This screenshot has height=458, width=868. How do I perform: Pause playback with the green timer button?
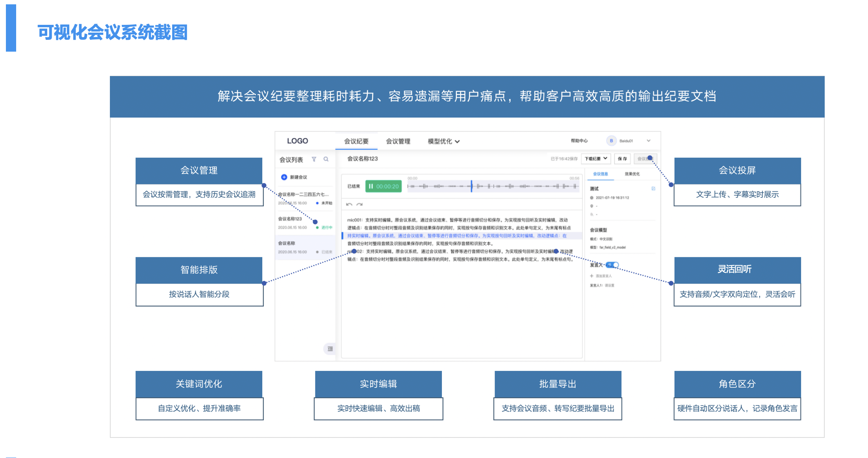(383, 186)
